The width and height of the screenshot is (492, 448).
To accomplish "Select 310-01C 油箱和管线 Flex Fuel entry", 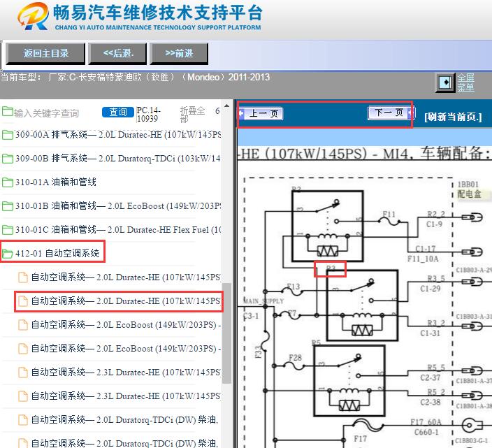I will [118, 230].
